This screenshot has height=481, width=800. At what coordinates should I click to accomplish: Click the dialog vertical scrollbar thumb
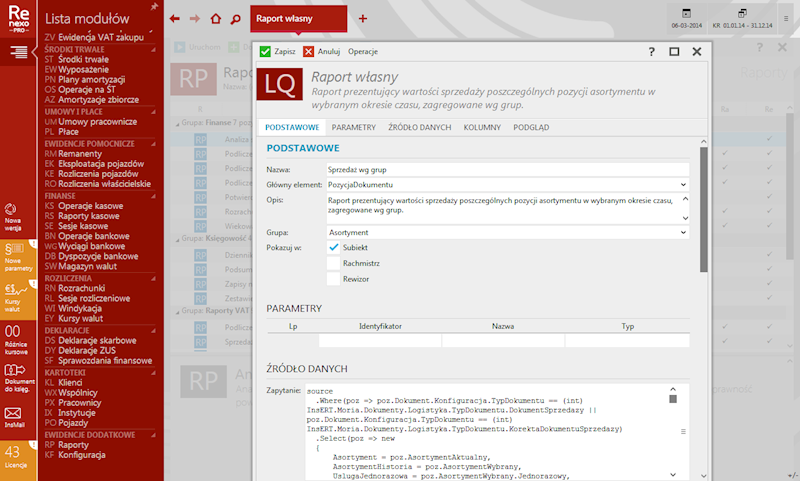click(704, 209)
